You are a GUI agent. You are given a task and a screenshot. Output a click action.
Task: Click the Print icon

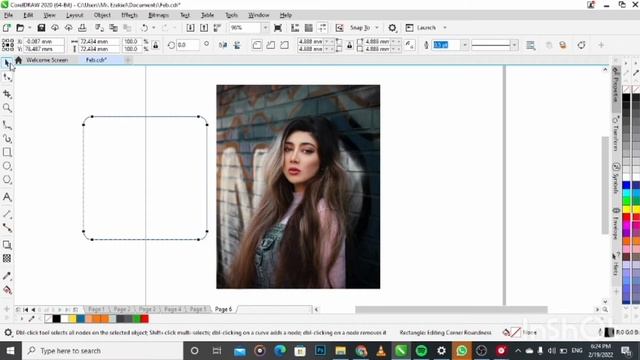click(82, 28)
